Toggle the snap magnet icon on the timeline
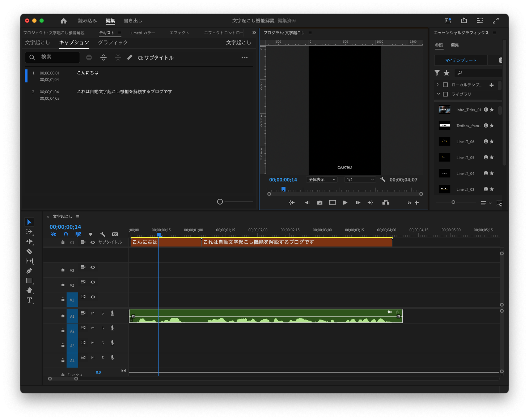The height and width of the screenshot is (420, 529). [65, 234]
